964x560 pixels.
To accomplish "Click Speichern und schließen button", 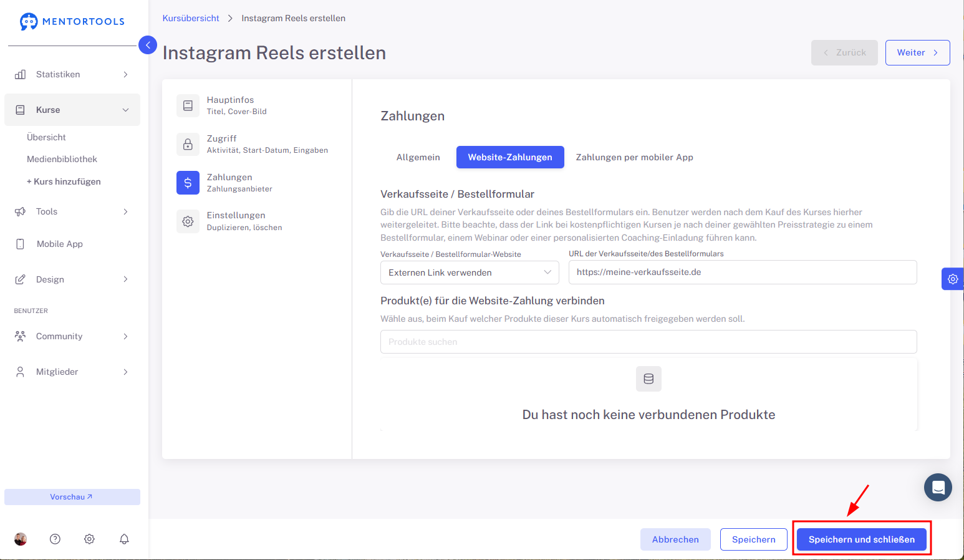I will point(862,539).
